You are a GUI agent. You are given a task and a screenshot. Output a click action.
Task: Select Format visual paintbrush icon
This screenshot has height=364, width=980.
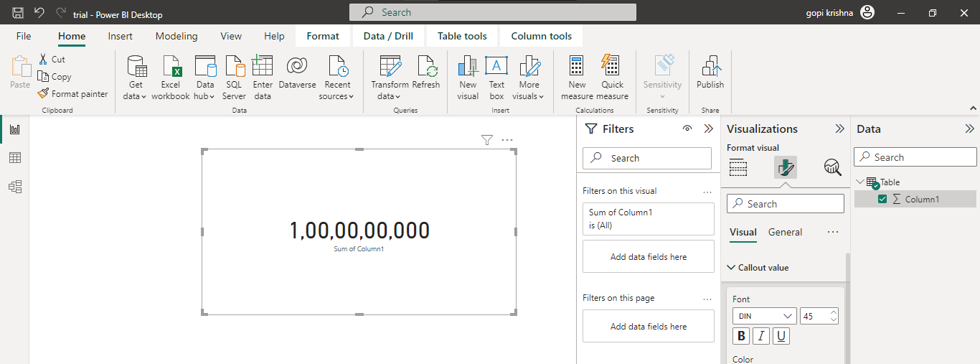(786, 168)
